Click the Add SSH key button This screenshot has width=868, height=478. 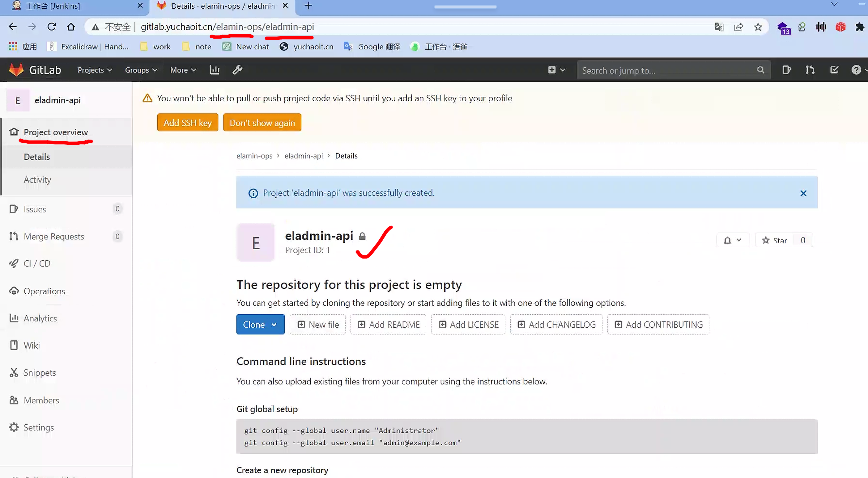[x=187, y=123]
